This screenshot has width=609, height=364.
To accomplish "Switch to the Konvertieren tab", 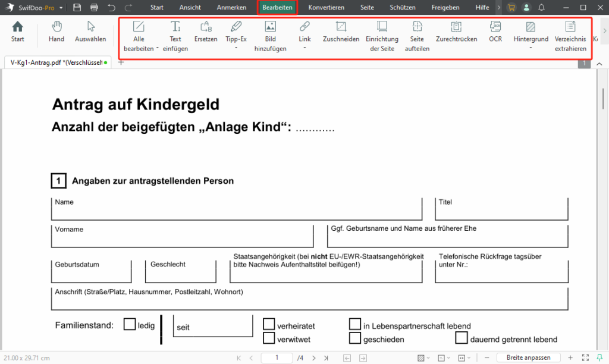I will [326, 8].
